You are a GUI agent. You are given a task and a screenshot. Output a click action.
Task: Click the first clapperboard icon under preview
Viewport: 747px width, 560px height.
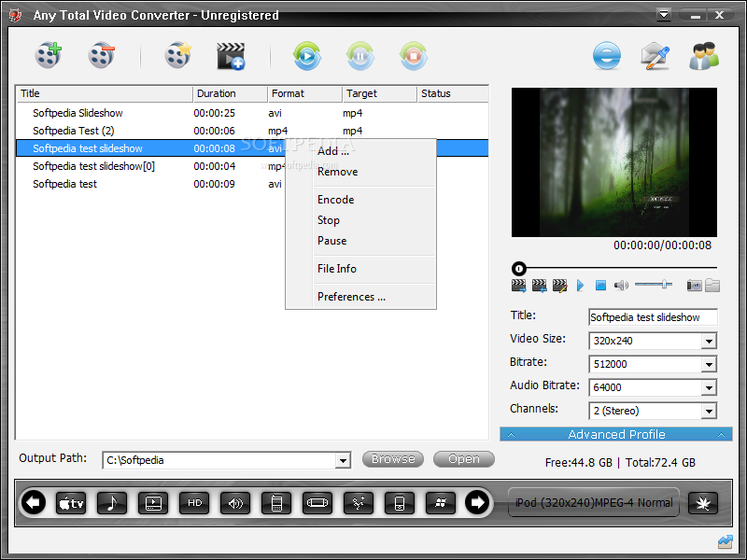click(x=519, y=286)
